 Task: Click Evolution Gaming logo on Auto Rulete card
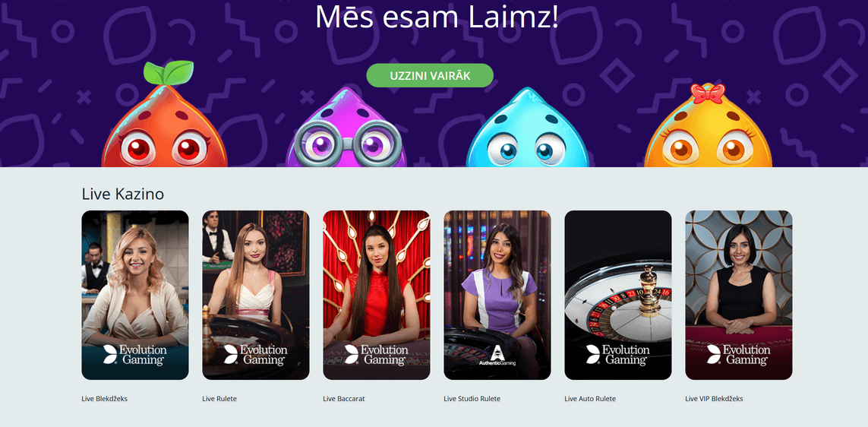[x=618, y=355]
